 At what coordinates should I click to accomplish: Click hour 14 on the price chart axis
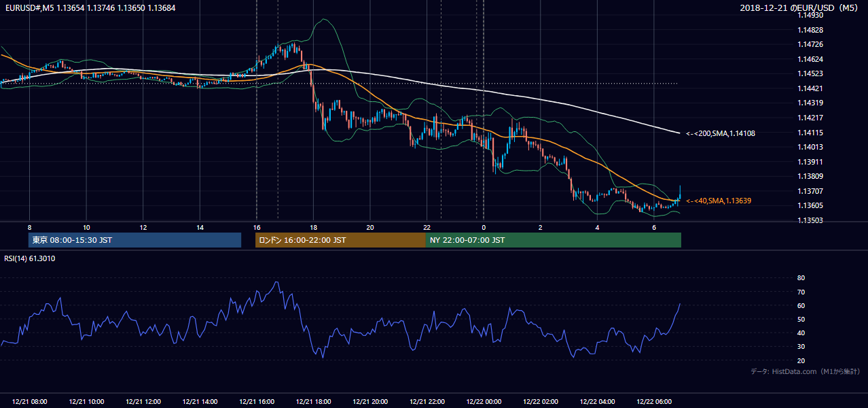click(x=200, y=227)
